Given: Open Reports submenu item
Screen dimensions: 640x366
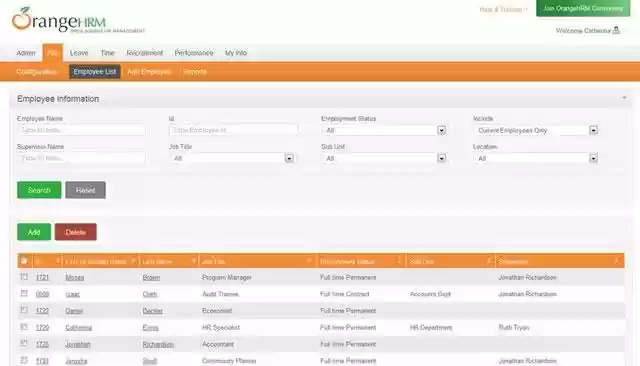Looking at the screenshot, I should (195, 72).
